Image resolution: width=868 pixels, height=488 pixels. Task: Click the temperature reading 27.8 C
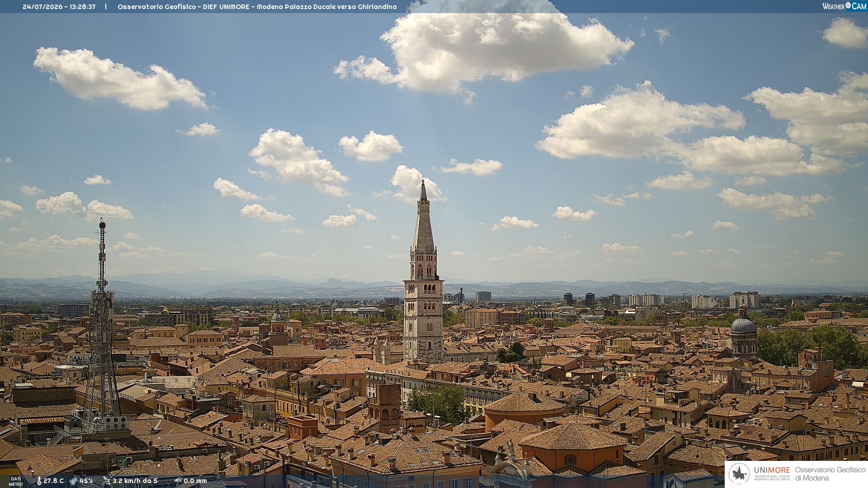[x=54, y=481]
